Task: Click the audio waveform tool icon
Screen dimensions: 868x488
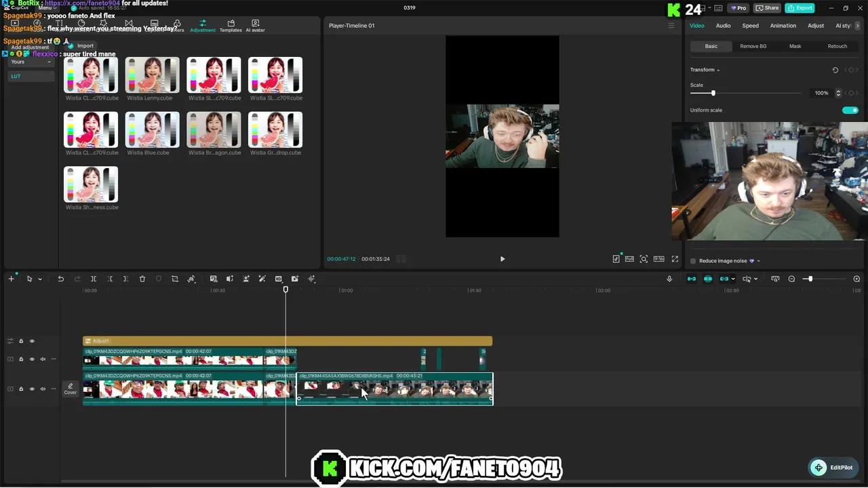Action: click(311, 279)
